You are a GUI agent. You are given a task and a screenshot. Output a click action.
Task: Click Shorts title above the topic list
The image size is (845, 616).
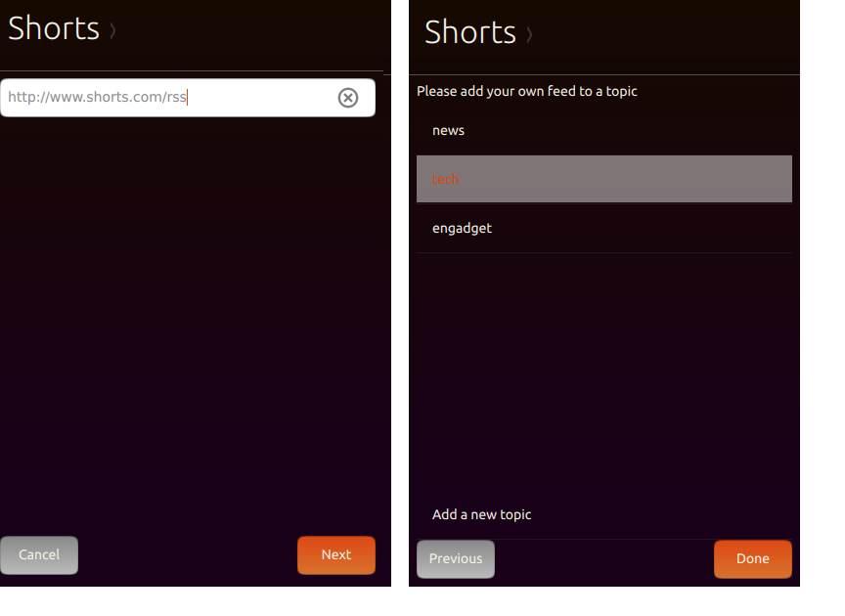469,32
